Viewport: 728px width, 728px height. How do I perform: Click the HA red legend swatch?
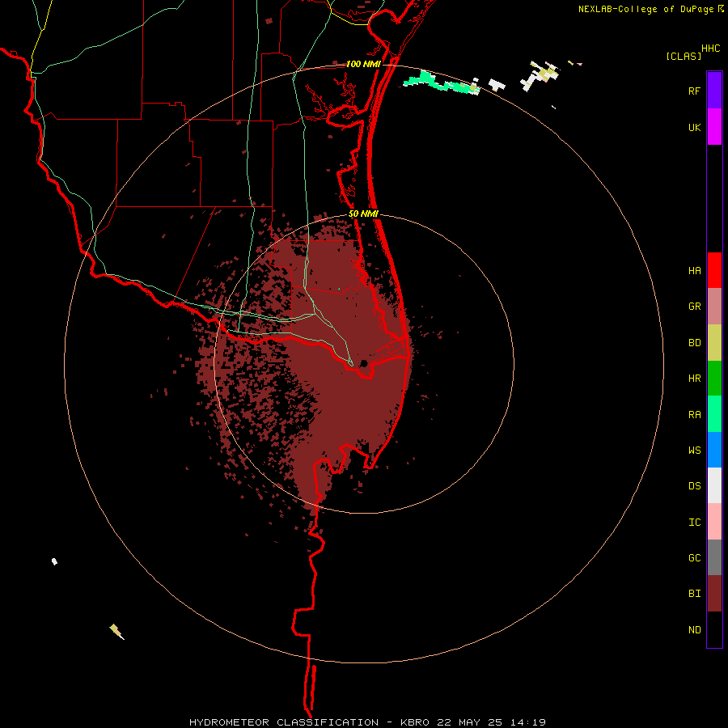(x=714, y=270)
